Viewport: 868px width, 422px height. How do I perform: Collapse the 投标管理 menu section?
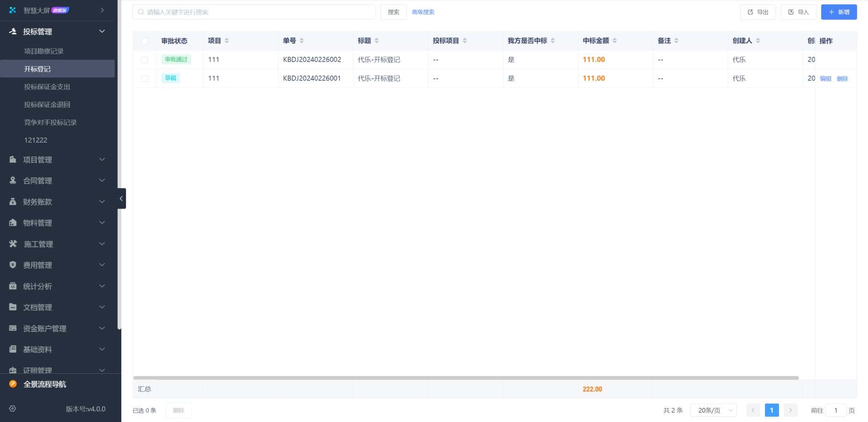pos(102,31)
